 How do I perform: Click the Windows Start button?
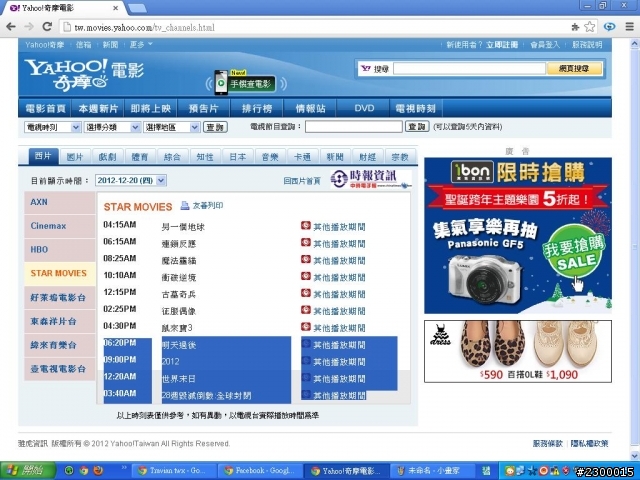pos(28,471)
